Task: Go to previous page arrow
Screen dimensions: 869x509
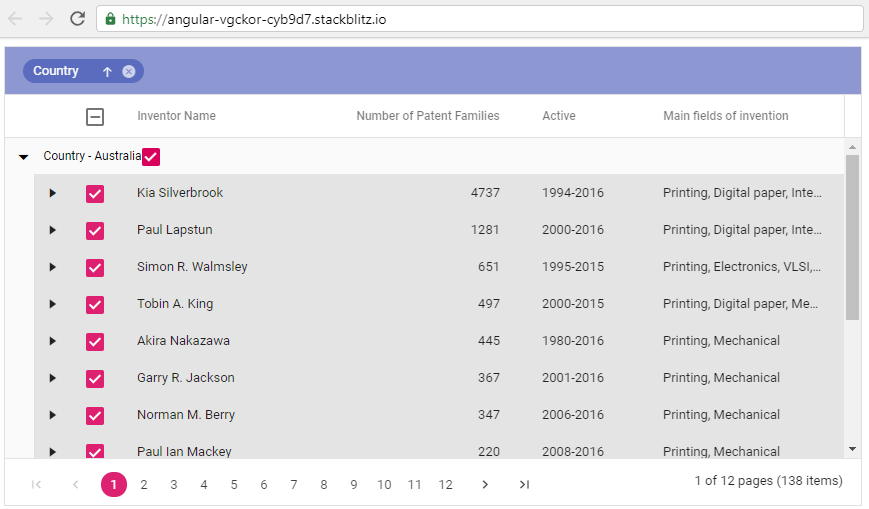Action: [x=76, y=484]
